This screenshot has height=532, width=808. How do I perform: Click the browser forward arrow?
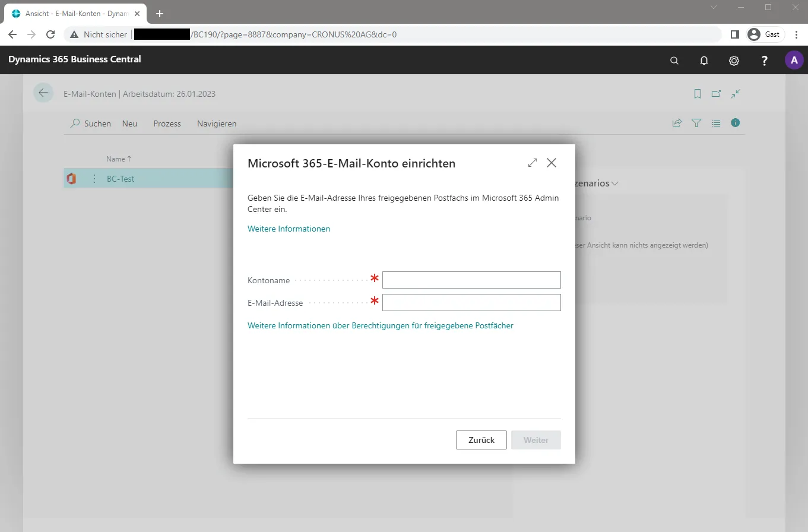pos(31,34)
